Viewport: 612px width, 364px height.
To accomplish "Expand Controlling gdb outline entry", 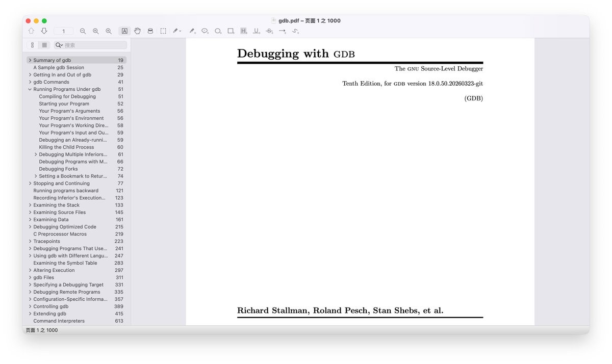I will tap(30, 306).
